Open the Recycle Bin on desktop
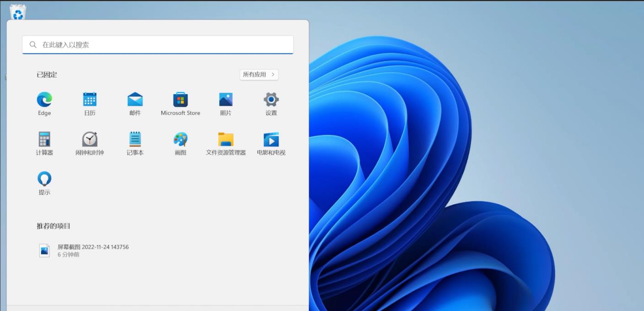The height and width of the screenshot is (311, 644). click(x=17, y=11)
